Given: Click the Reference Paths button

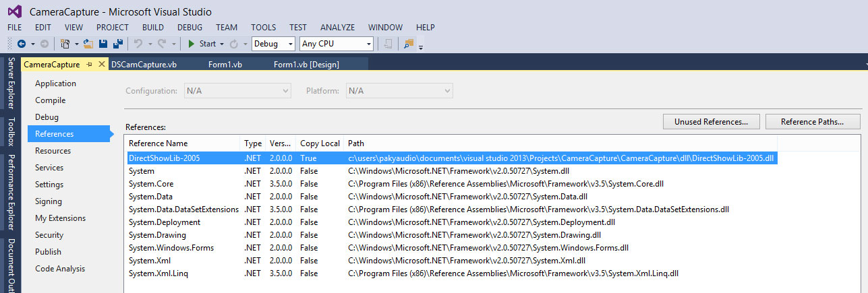Looking at the screenshot, I should (813, 122).
